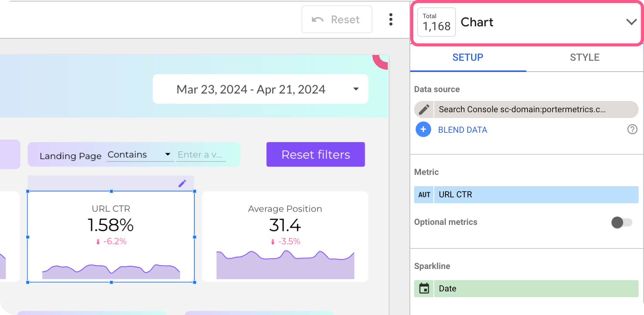Click the calendar icon on Date sparkline
The image size is (644, 315).
pos(424,289)
